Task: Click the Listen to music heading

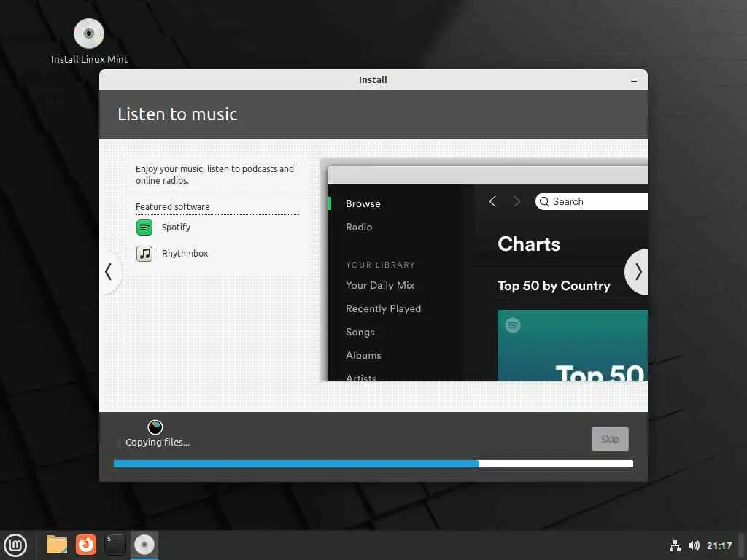Action: 177,114
